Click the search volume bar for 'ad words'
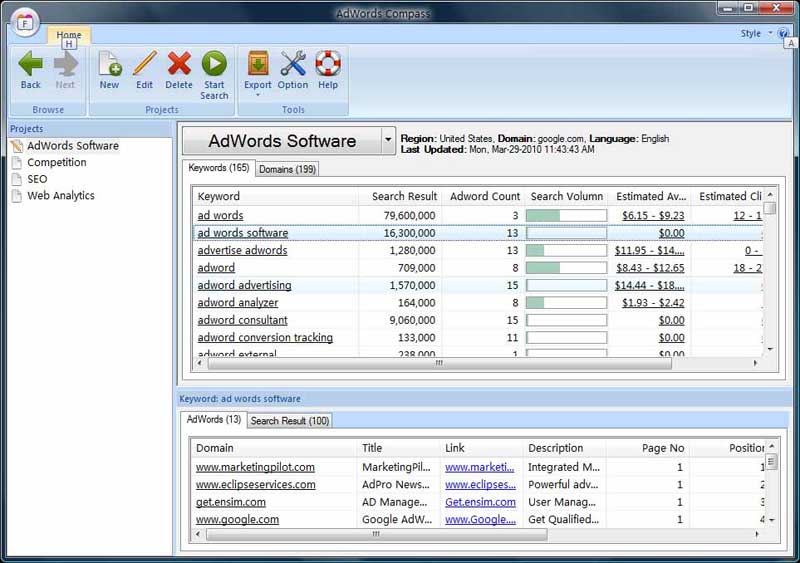 [566, 215]
